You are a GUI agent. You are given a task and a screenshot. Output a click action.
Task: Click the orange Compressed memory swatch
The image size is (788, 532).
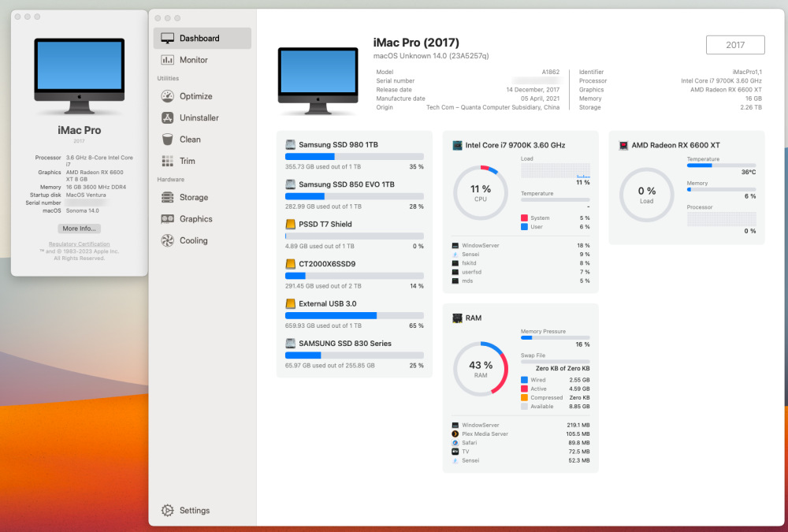coord(524,397)
